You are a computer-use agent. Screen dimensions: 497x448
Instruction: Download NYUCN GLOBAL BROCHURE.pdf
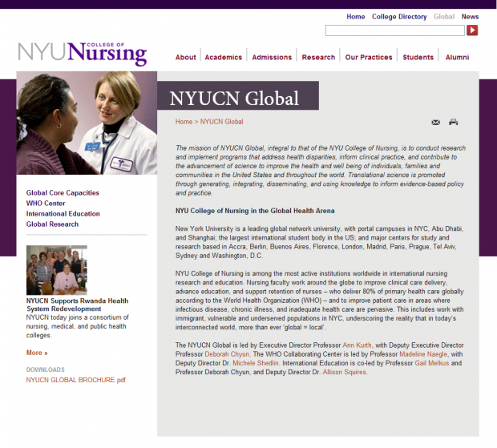(x=76, y=380)
